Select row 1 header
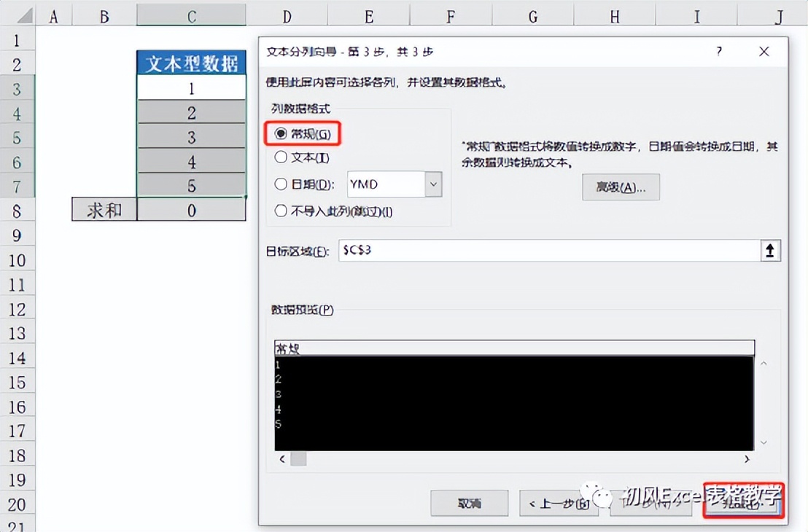808x532 pixels. pyautogui.click(x=17, y=39)
